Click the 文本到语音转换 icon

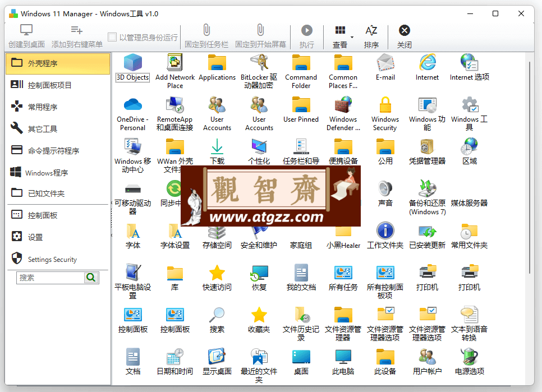[x=470, y=315]
